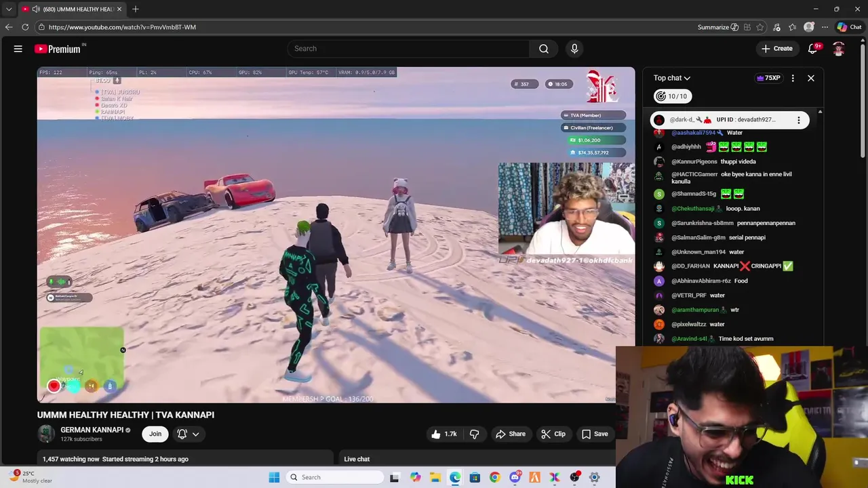This screenshot has height=488, width=868.
Task: Open Edge split-screen apps icon
Action: tap(747, 27)
